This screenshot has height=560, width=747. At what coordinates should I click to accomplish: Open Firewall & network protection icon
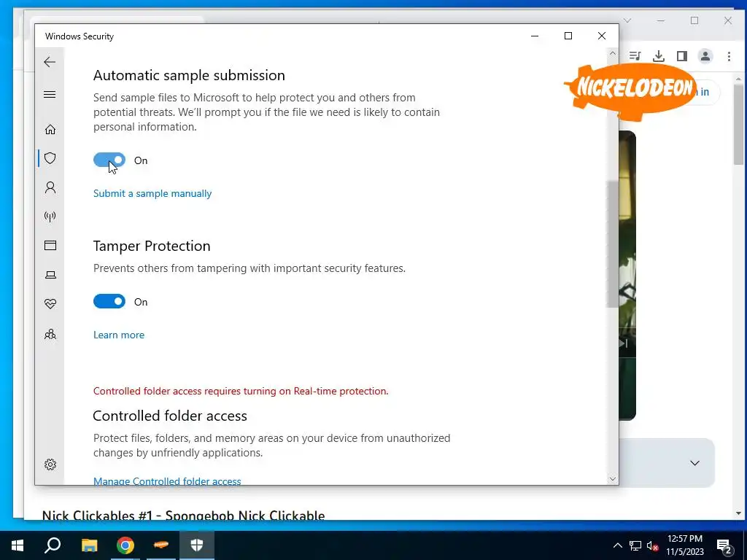(50, 217)
